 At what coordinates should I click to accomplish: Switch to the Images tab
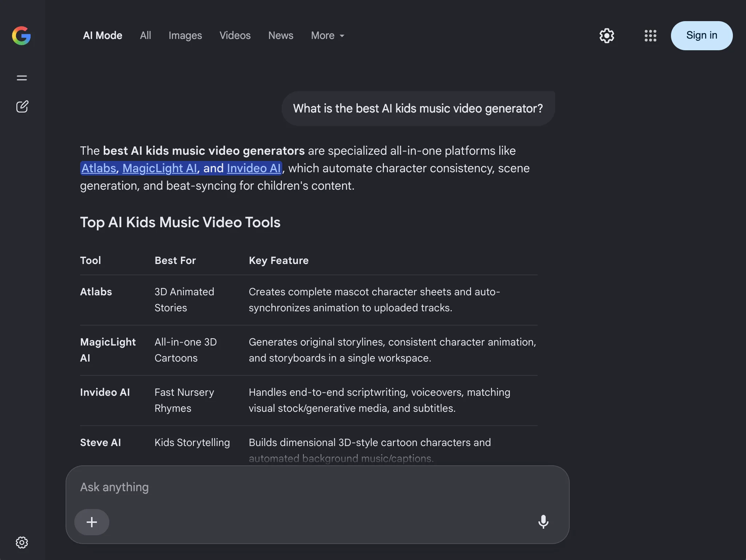(185, 36)
